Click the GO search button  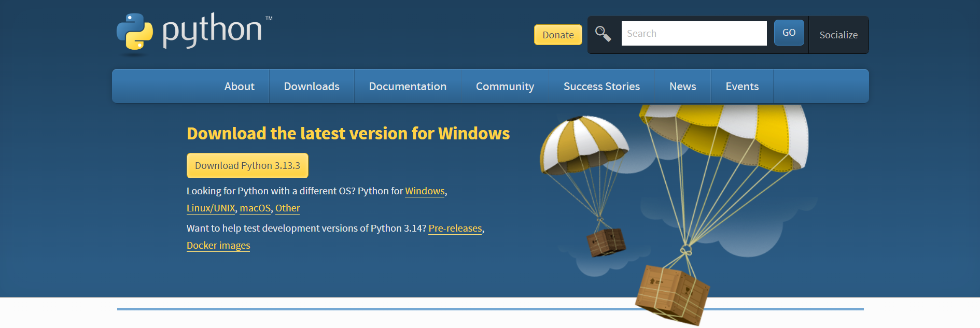[x=789, y=33]
